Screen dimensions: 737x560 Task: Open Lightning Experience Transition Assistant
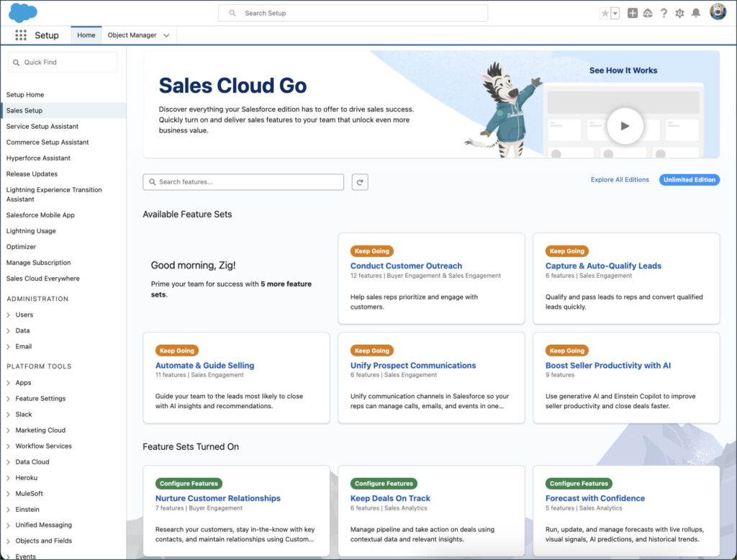tap(54, 194)
